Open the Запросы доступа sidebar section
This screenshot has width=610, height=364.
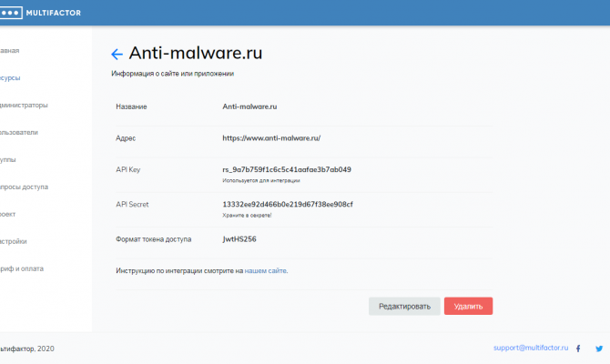24,187
